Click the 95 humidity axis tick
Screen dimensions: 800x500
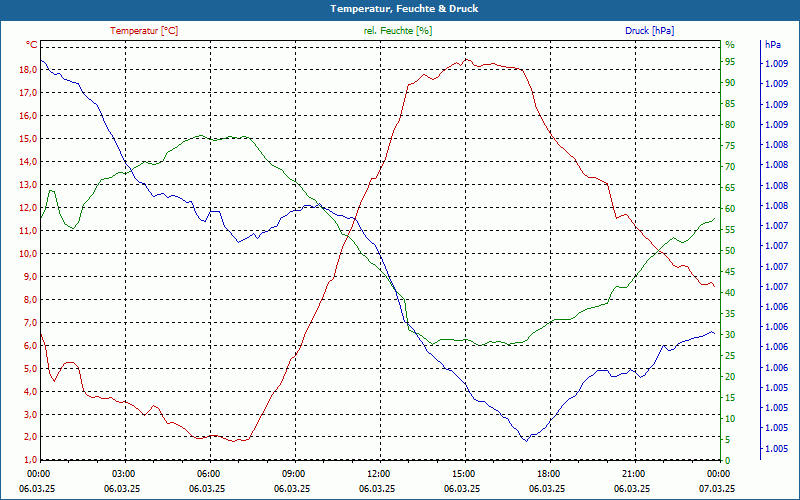[730, 62]
